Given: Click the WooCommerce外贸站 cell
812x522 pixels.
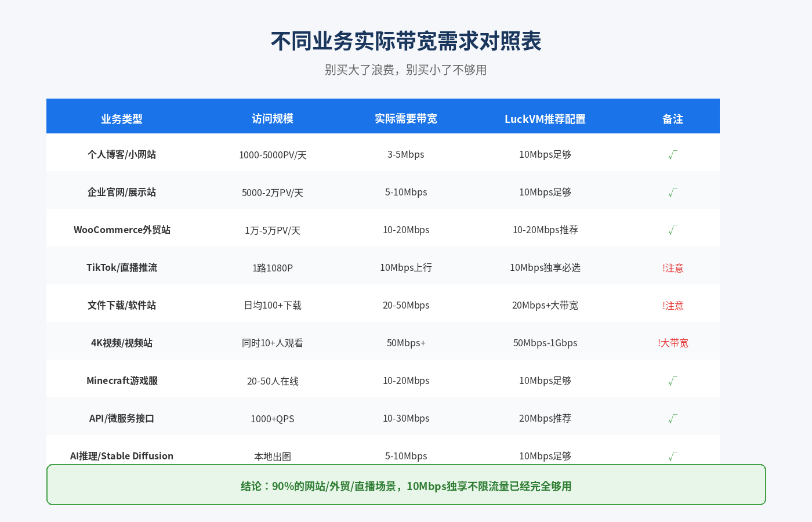Looking at the screenshot, I should pos(122,230).
